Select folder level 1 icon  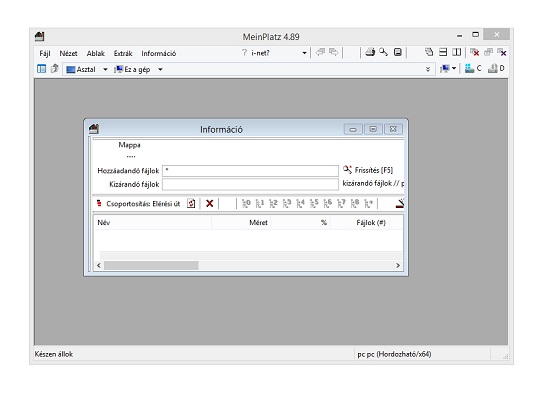point(260,203)
